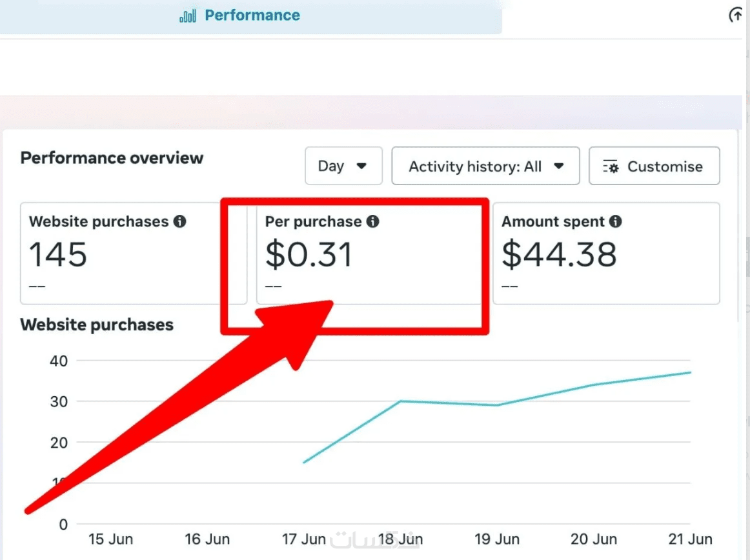Click the upload arrow icon top right
750x560 pixels.
point(736,15)
